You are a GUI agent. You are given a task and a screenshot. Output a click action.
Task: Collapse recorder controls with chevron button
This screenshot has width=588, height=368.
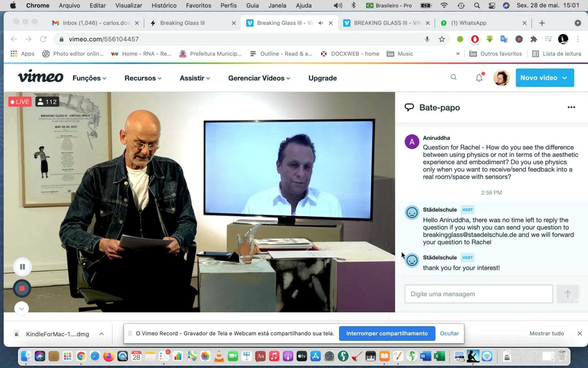pos(22,308)
